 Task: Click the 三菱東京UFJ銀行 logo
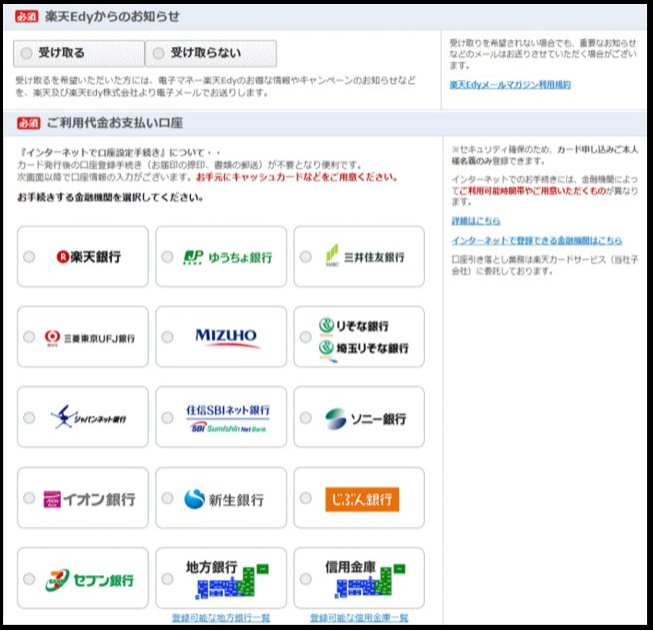pos(90,338)
